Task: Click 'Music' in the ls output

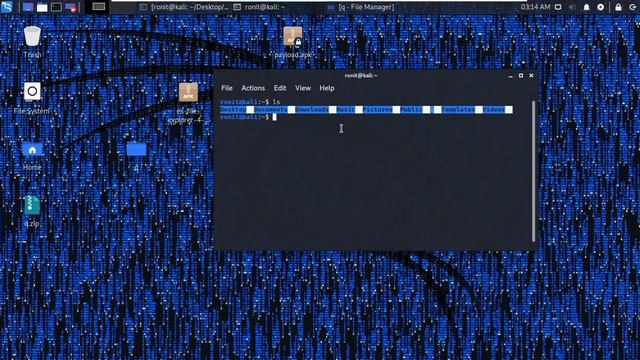Action: [346, 109]
